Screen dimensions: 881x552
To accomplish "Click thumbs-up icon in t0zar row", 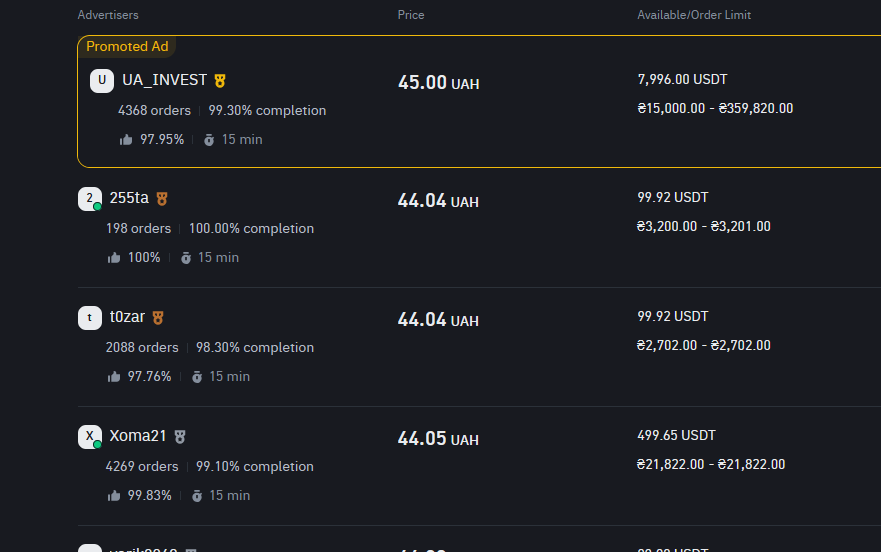I will pos(114,377).
